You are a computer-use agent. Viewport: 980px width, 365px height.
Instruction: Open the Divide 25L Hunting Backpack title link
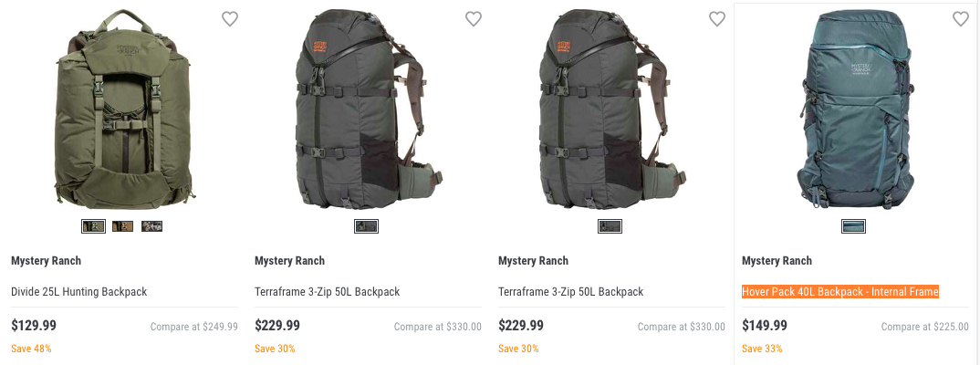(x=78, y=292)
